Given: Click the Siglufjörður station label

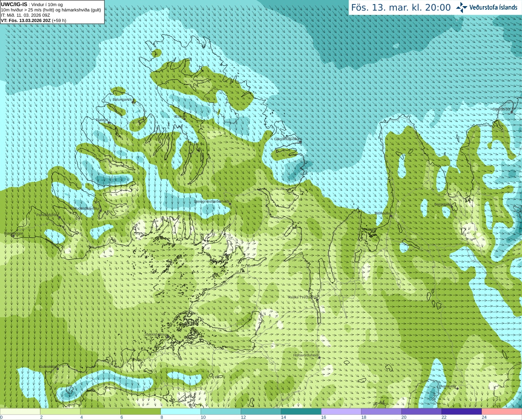Looking at the screenshot, I should click(501, 109).
